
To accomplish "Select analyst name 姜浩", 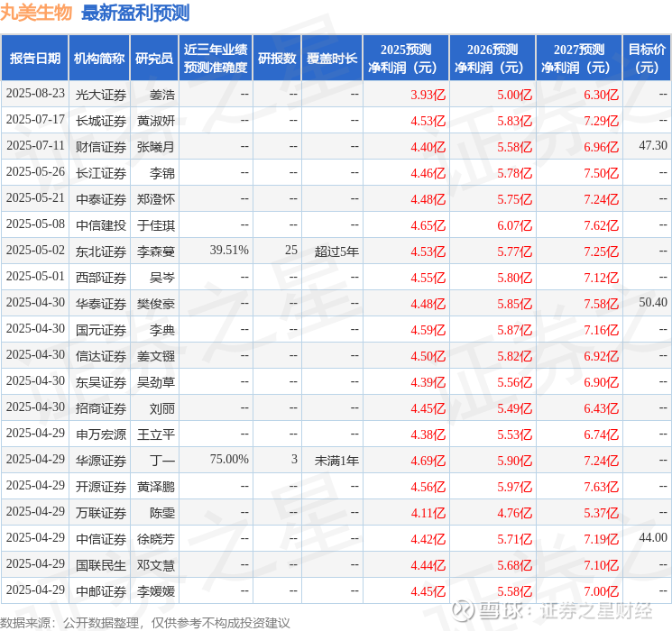I will [x=162, y=95].
